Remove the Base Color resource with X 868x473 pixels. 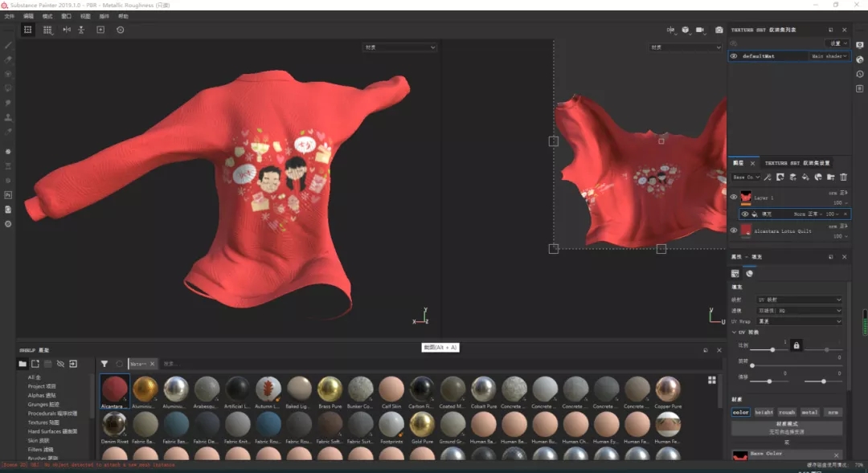pos(836,455)
